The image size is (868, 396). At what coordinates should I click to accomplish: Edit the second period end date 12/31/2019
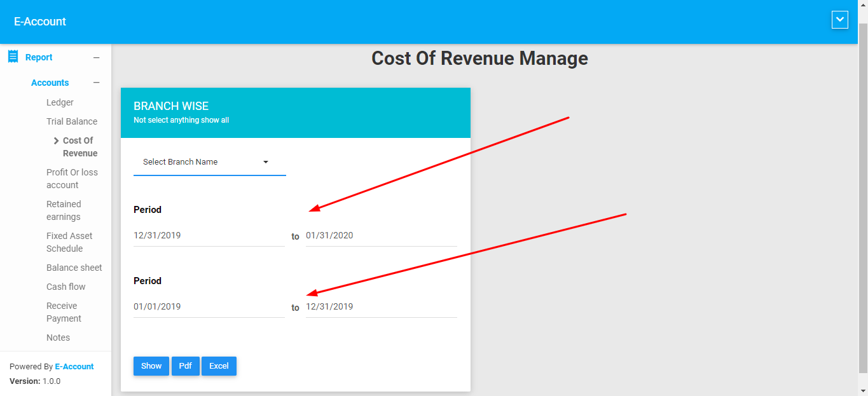tap(381, 307)
